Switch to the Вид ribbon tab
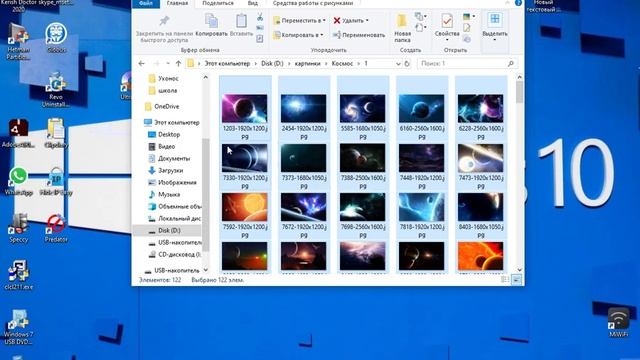Viewport: 640px width, 360px height. click(253, 3)
